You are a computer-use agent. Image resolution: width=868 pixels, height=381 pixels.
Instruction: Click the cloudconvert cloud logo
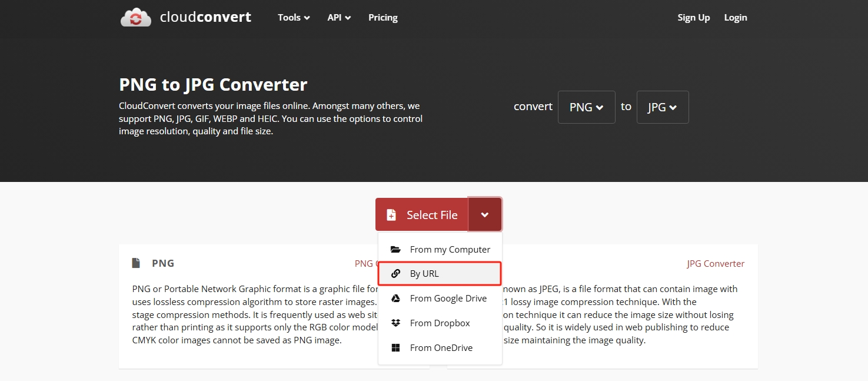pos(136,18)
